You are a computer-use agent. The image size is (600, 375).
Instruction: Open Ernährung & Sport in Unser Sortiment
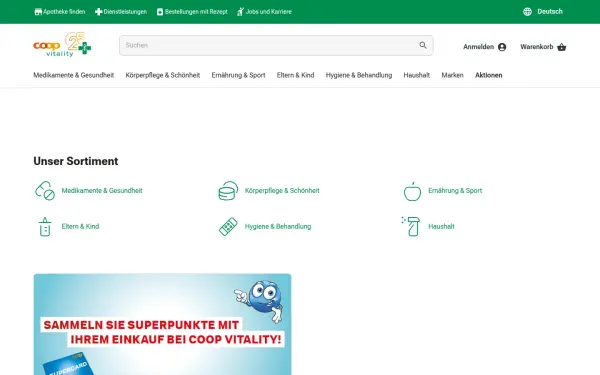point(455,191)
